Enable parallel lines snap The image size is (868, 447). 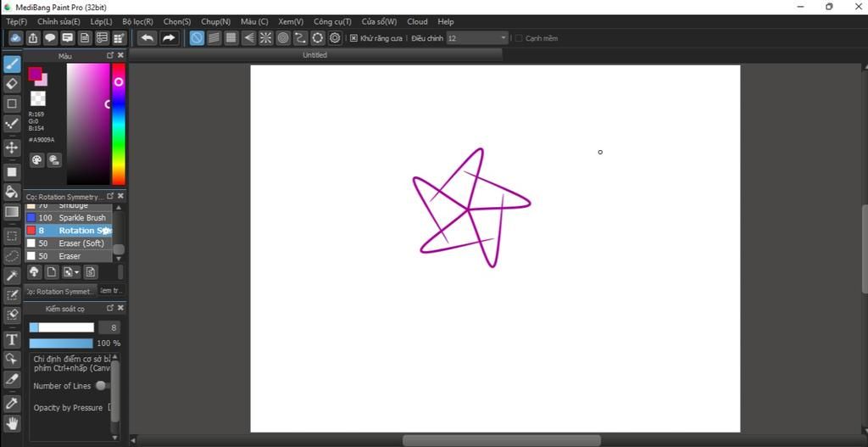point(214,37)
